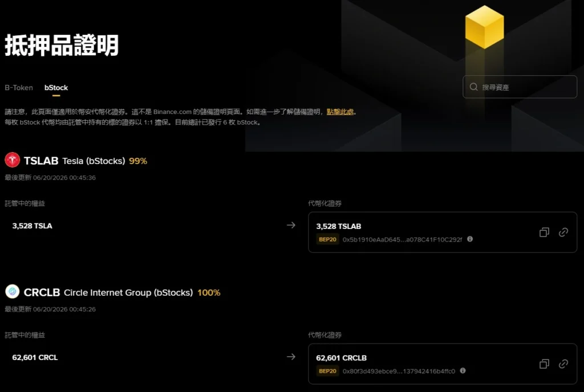Copy the TSLAB contract address
This screenshot has width=584, height=392.
[x=544, y=232]
